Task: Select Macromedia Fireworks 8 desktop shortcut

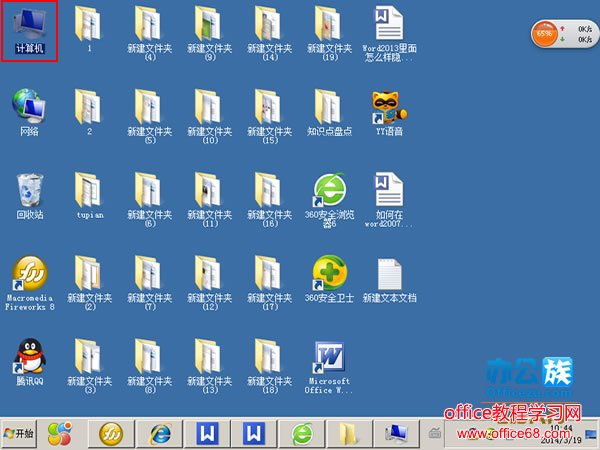Action: [x=29, y=272]
